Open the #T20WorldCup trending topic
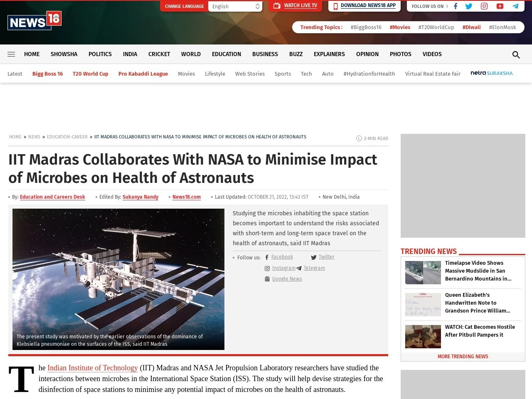This screenshot has width=532, height=399. pyautogui.click(x=436, y=27)
